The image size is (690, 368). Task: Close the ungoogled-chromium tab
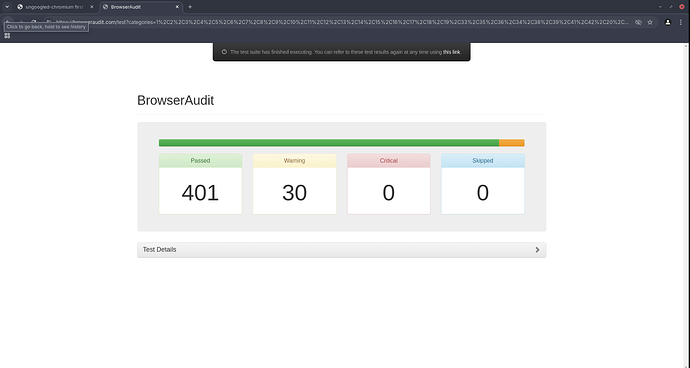click(92, 7)
